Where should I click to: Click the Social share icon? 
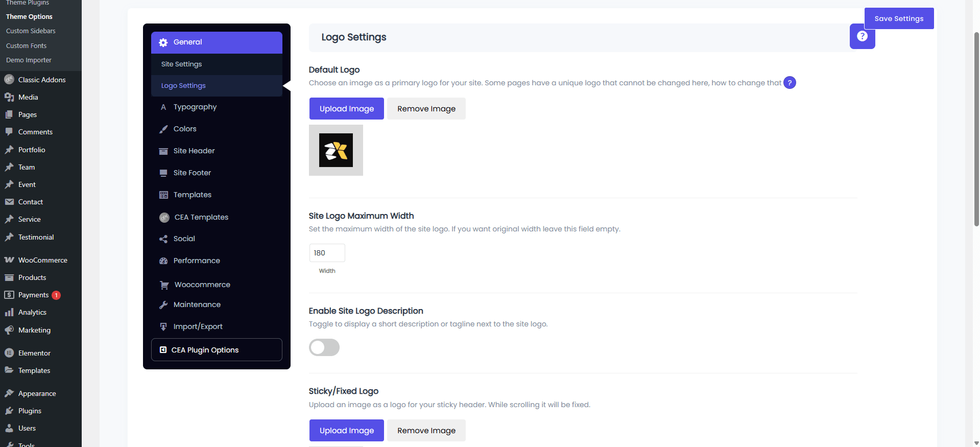(x=163, y=239)
